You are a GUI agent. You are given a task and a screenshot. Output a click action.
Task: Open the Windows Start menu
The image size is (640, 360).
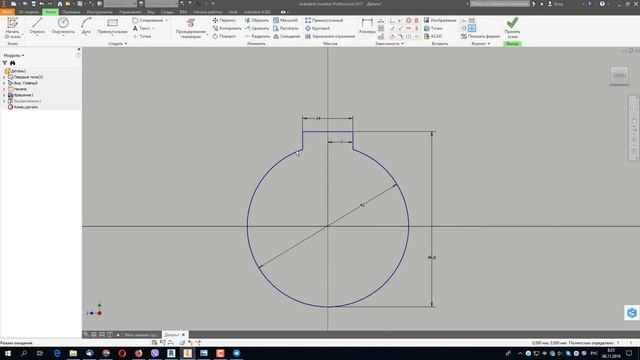[x=8, y=353]
